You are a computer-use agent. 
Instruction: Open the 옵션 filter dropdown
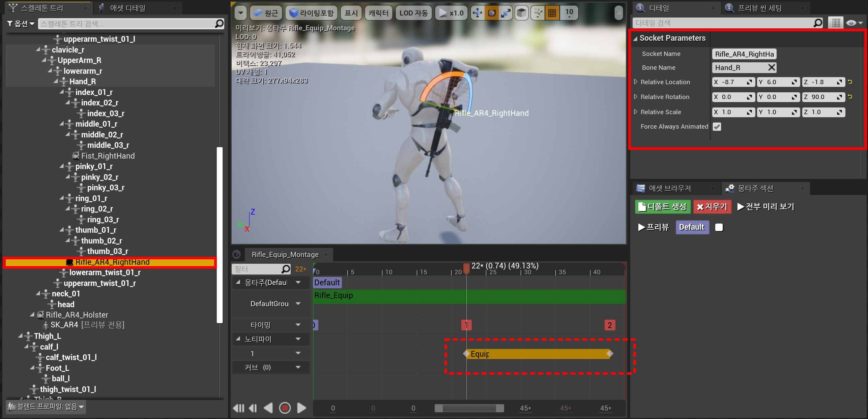(x=21, y=23)
